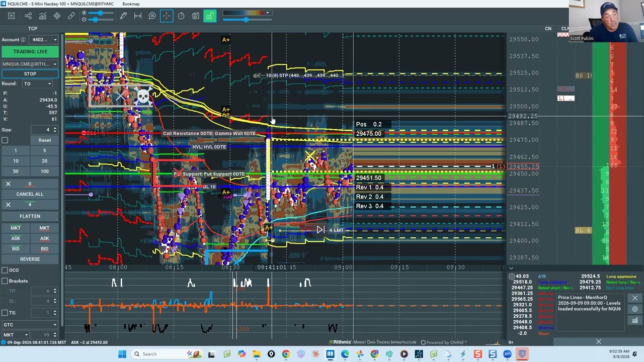The height and width of the screenshot is (362, 644).
Task: Click the Reset size button
Action: tap(44, 140)
